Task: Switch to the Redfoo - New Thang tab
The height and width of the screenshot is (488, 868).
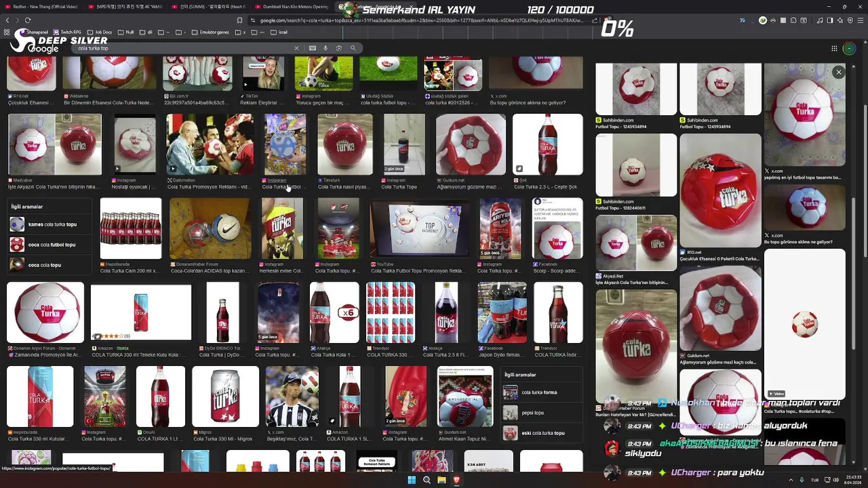Action: 41,7
